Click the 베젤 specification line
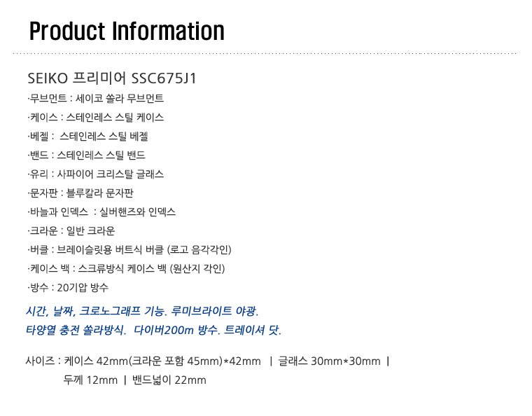This screenshot has height=416, width=532. point(88,137)
